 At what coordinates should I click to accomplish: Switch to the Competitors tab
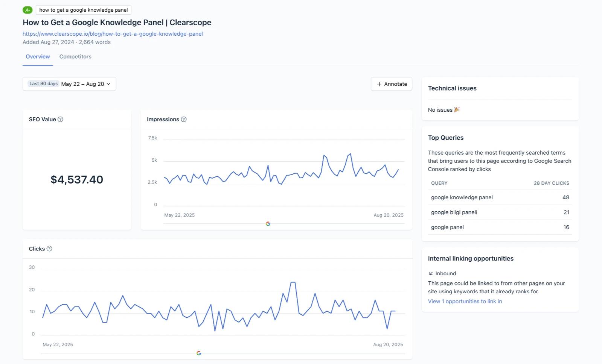[75, 56]
